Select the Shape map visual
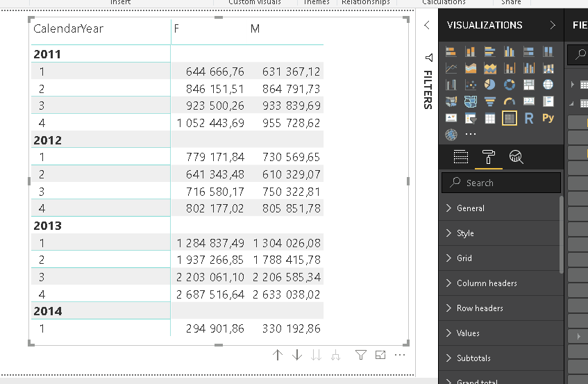The image size is (588, 384). (470, 101)
